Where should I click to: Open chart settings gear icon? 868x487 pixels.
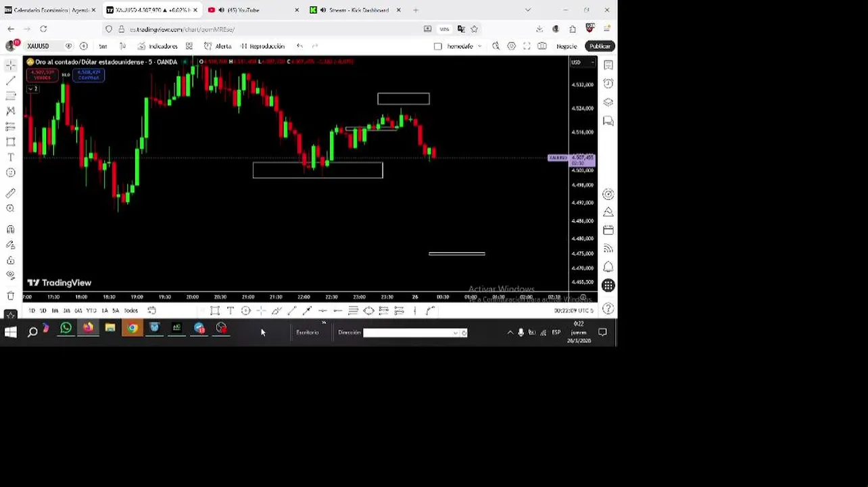point(512,46)
